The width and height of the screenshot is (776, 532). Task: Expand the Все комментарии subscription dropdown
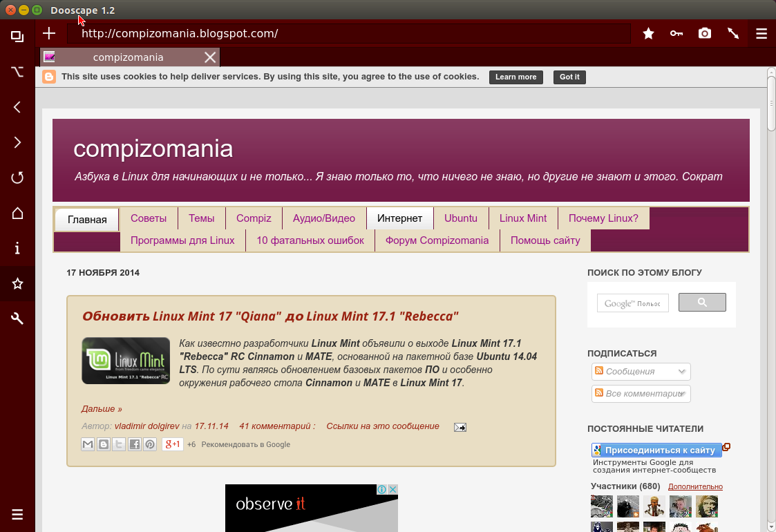[641, 394]
